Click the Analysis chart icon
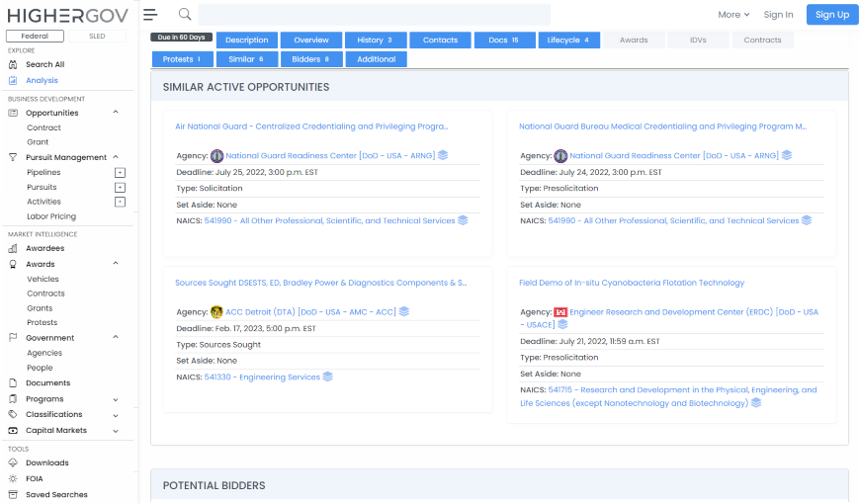 [x=13, y=81]
